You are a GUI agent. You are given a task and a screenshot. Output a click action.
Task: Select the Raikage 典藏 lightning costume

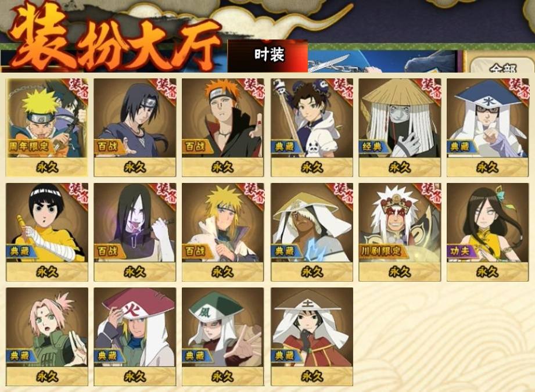pyautogui.click(x=312, y=232)
